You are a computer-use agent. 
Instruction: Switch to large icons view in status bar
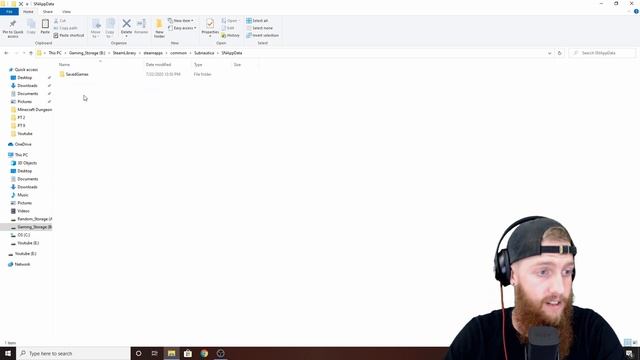point(635,342)
